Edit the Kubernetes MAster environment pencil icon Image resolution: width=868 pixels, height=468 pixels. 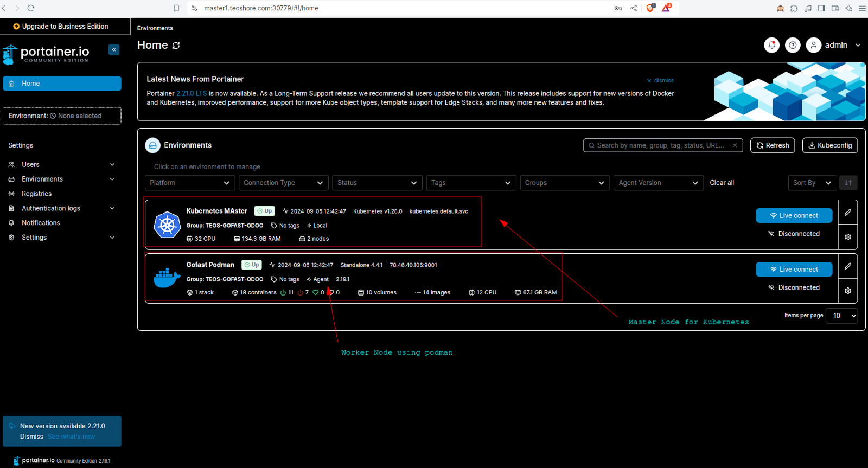(x=848, y=213)
